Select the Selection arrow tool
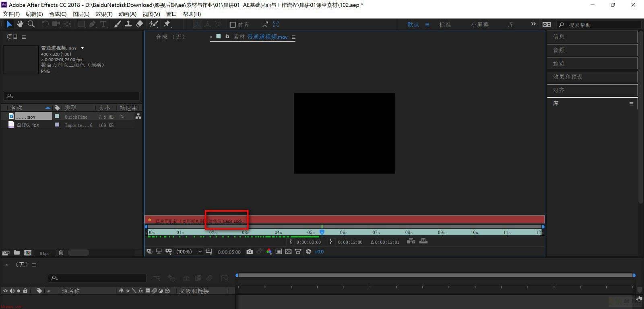The image size is (644, 309). [x=9, y=24]
